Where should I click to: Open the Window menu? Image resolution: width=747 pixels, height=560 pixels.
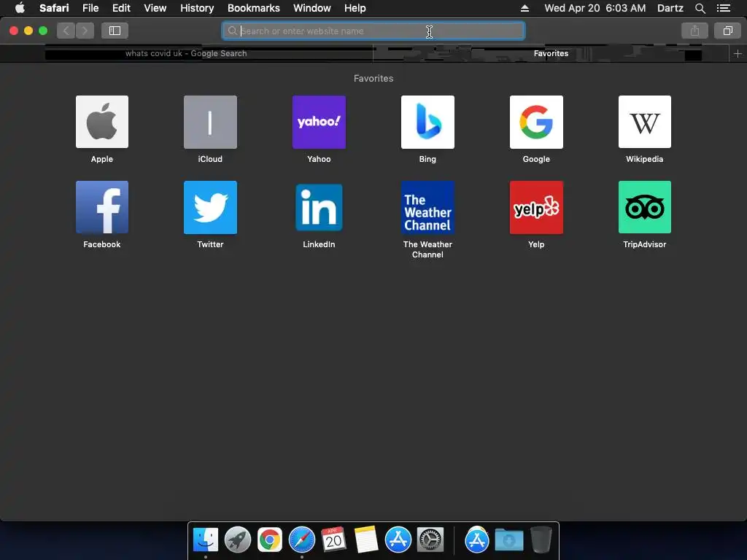pyautogui.click(x=312, y=8)
